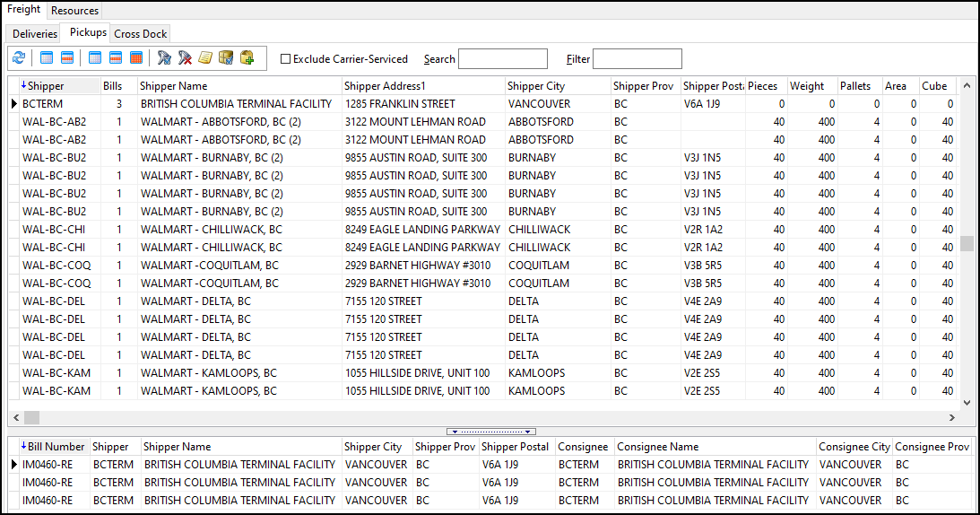Screen dimensions: 980x515
Task: Click the fully red grid toolbar icon
Action: coord(136,58)
